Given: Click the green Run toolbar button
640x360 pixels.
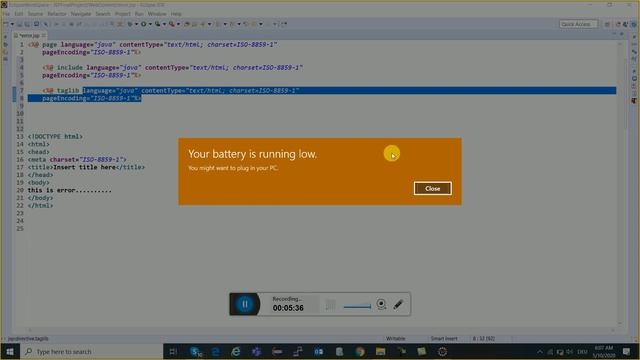Looking at the screenshot, I should coord(144,24).
